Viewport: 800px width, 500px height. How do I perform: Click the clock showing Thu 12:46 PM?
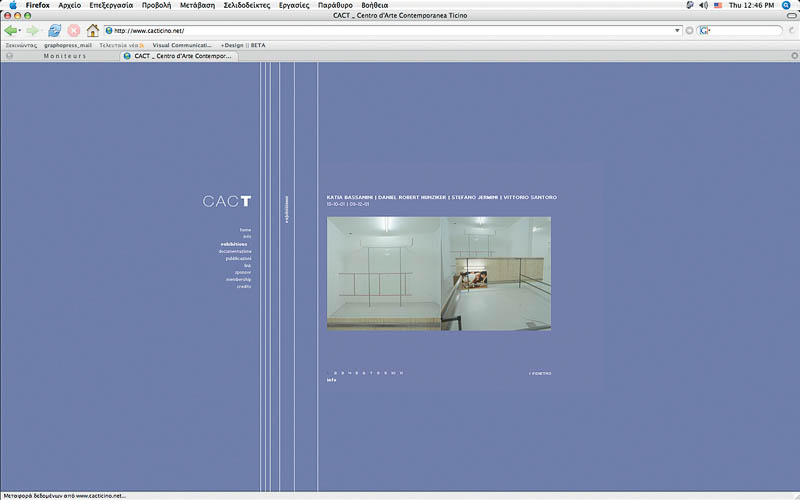752,5
